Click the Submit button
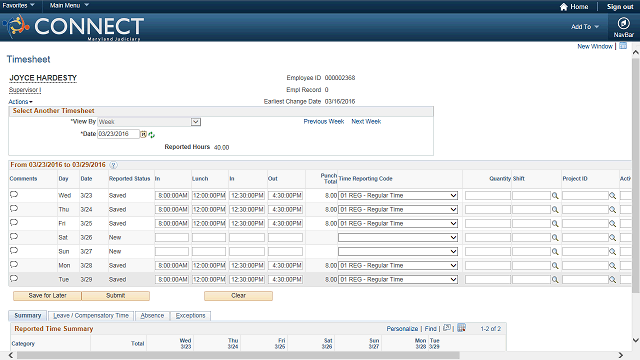The image size is (640, 360). pyautogui.click(x=116, y=296)
